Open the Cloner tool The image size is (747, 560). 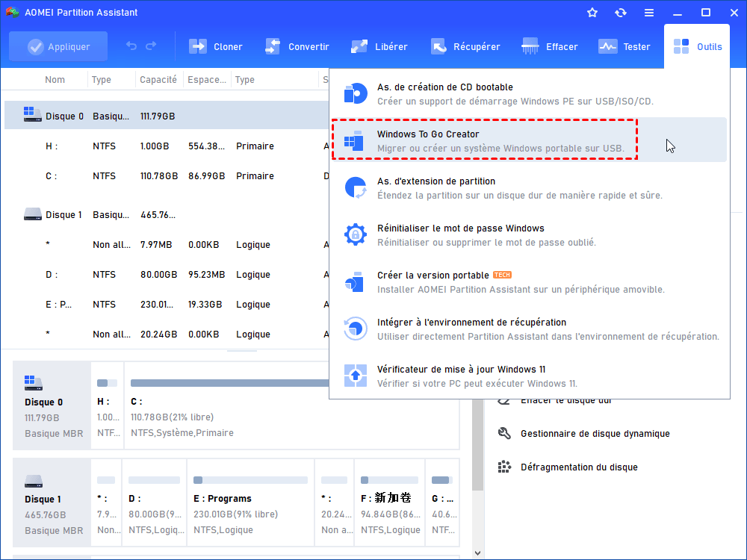[x=215, y=46]
